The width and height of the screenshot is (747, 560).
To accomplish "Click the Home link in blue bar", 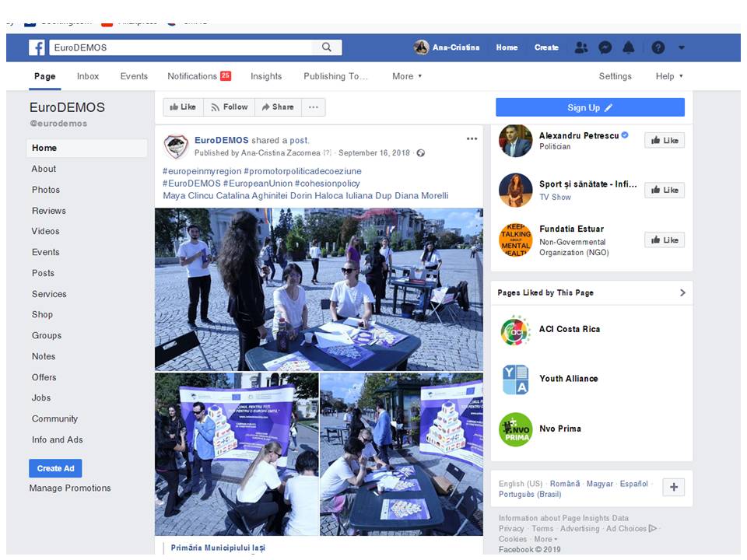I will [507, 47].
